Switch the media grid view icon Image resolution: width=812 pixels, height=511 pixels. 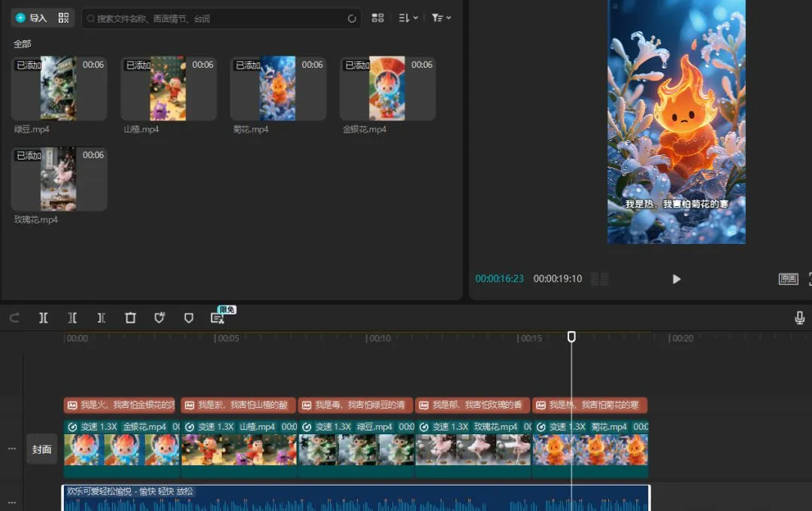(x=377, y=17)
